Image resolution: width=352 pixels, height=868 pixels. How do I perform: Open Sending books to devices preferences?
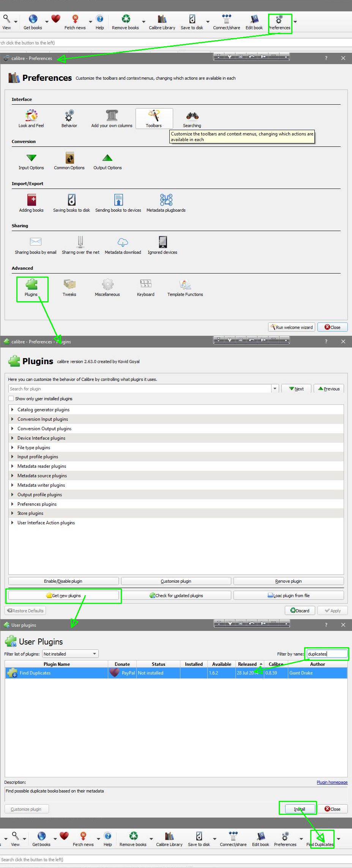[x=118, y=203]
